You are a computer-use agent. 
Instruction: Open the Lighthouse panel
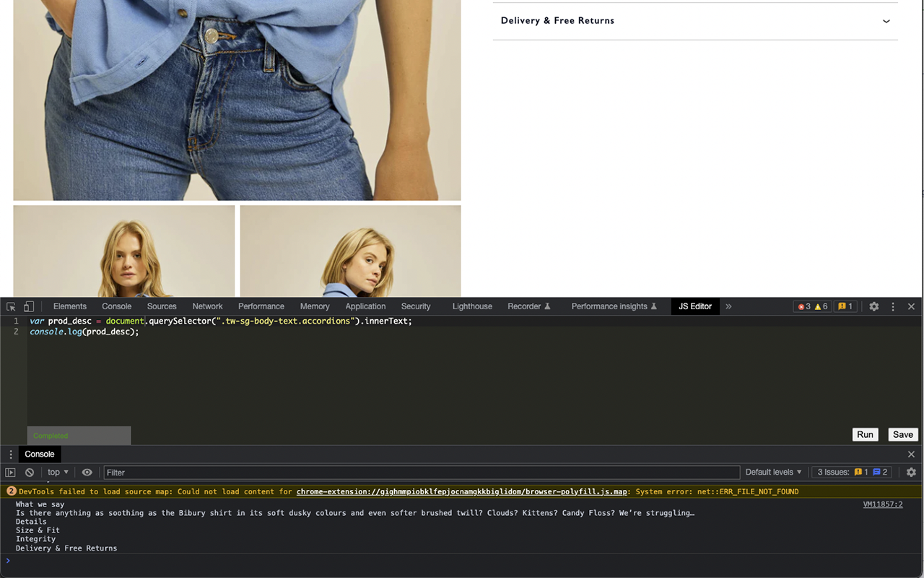tap(471, 306)
